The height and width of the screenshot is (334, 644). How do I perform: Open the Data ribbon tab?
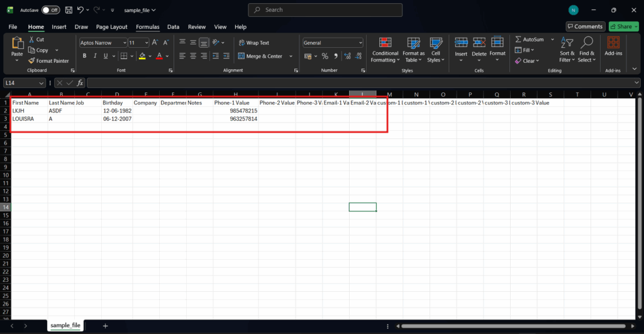click(x=173, y=27)
